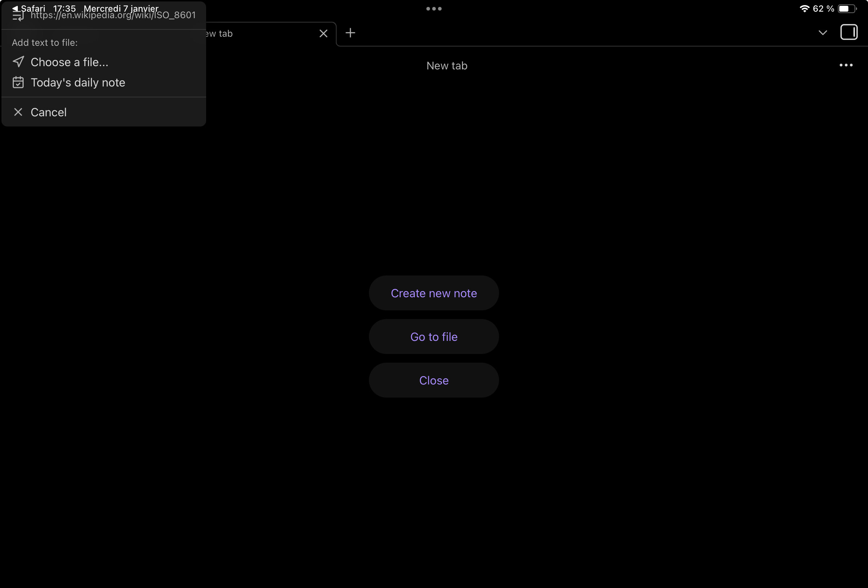Select "Today's daily note" menu entry
The height and width of the screenshot is (588, 868).
pos(78,82)
